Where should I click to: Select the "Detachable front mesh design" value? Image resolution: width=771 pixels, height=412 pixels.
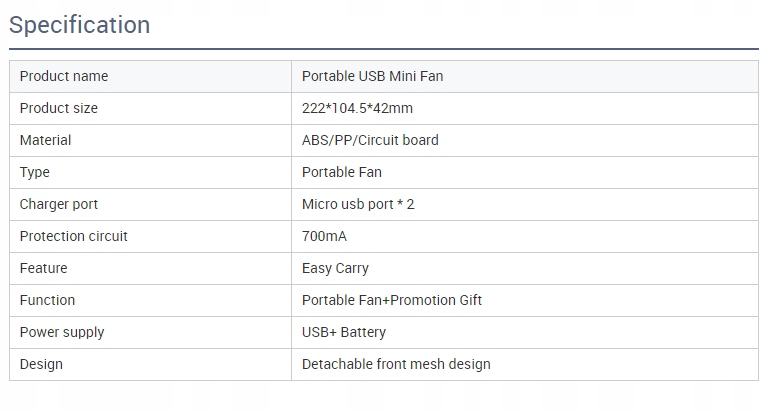coord(396,364)
